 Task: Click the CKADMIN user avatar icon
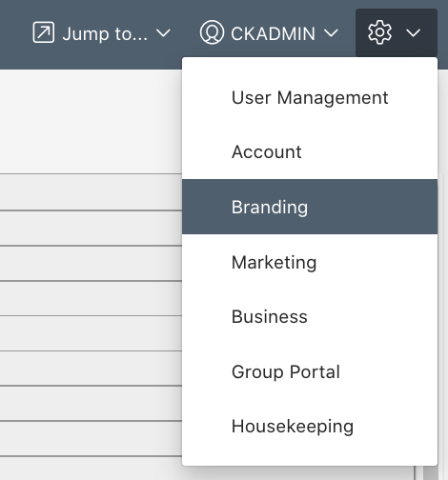tap(212, 32)
